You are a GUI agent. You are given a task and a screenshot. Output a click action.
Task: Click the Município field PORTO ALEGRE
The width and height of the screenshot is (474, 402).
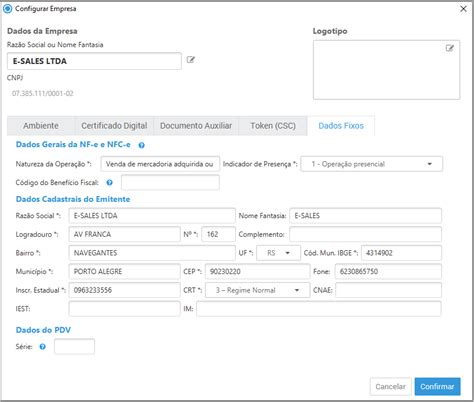(x=125, y=272)
